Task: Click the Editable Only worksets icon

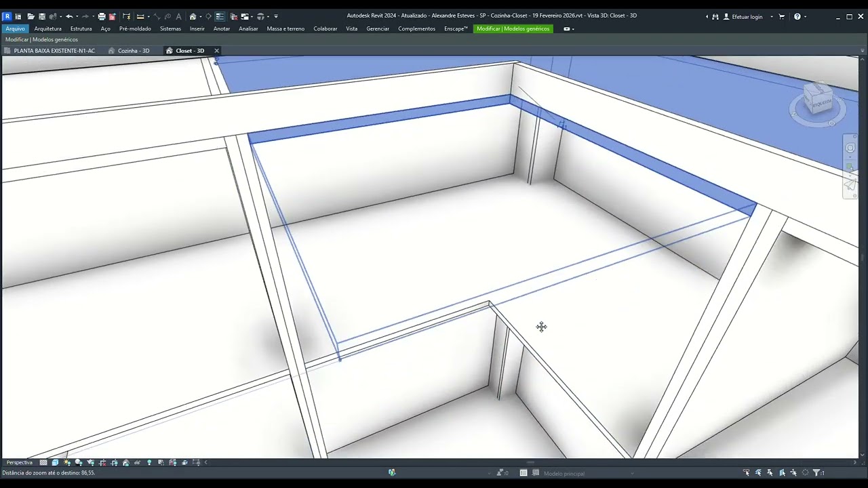Action: [x=524, y=472]
